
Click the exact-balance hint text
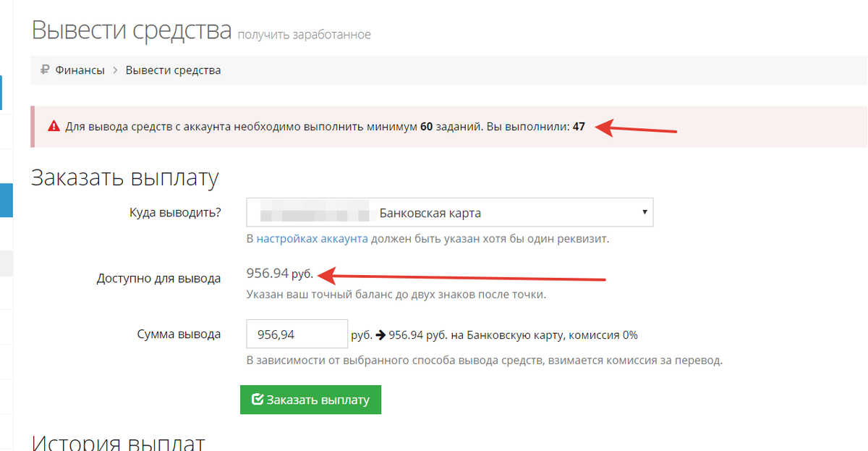pyautogui.click(x=396, y=295)
